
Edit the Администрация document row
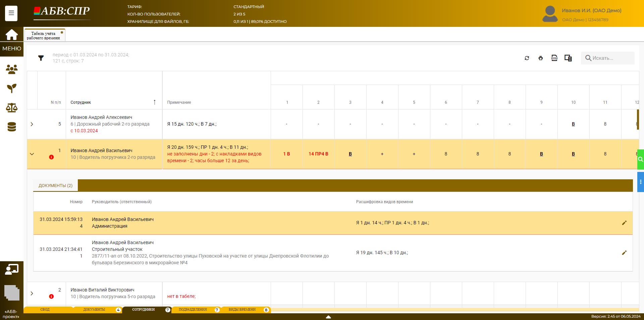coord(624,223)
